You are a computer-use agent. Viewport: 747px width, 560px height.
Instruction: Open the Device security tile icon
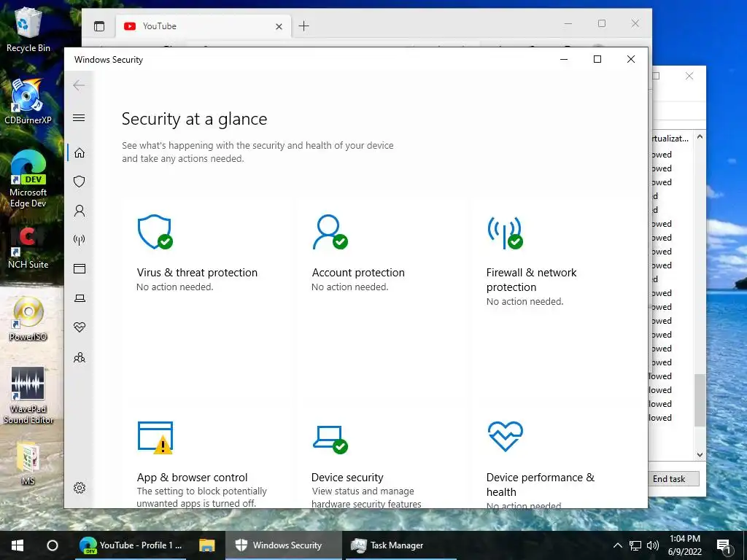tap(330, 439)
